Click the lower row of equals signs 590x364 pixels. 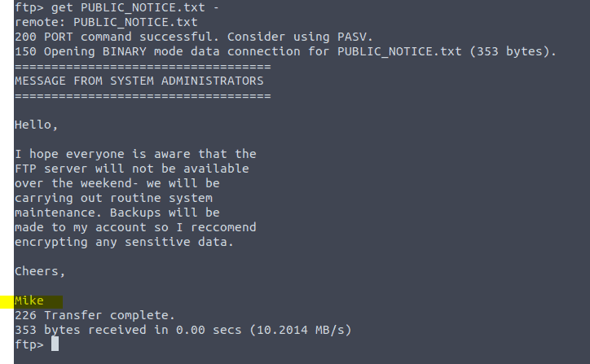point(143,96)
